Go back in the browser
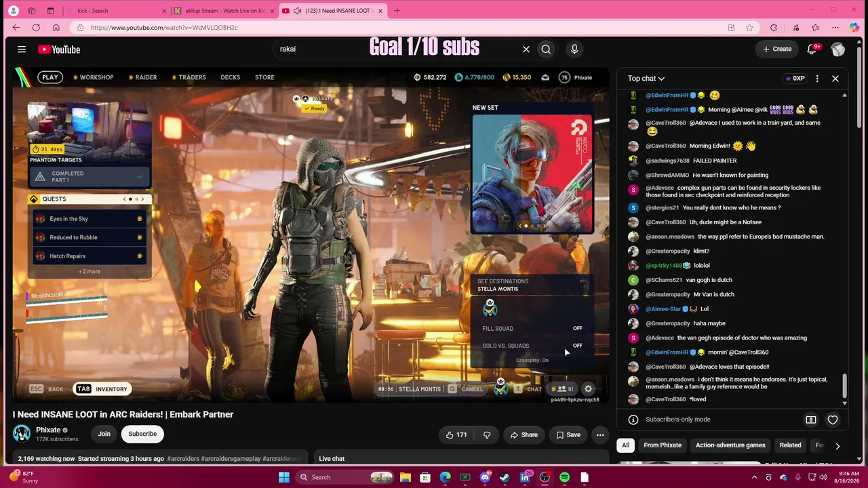The image size is (868, 488). click(x=16, y=28)
